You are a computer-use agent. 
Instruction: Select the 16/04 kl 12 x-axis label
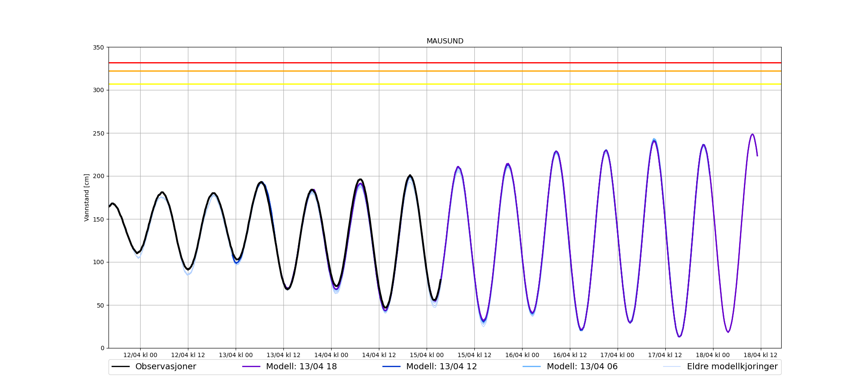click(570, 355)
